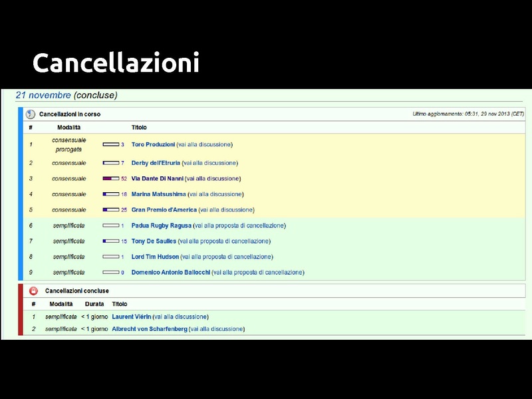The width and height of the screenshot is (532, 399).
Task: Open the Derby dell'Etruria article link
Action: (x=158, y=162)
